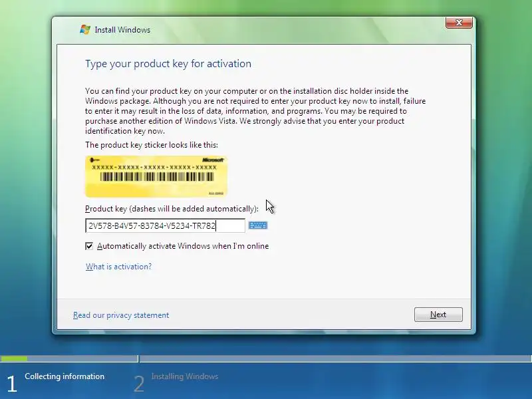This screenshot has width=532, height=399.
Task: Continue with the Next button
Action: (x=438, y=315)
